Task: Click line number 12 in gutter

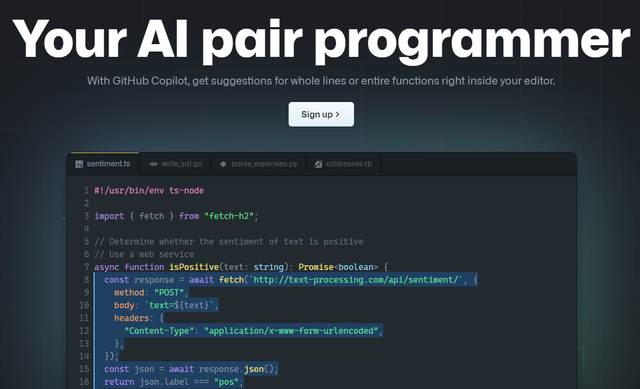Action: coord(84,331)
